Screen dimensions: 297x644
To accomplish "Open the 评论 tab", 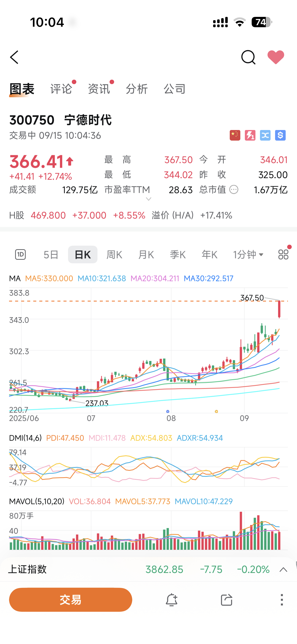I will click(61, 89).
